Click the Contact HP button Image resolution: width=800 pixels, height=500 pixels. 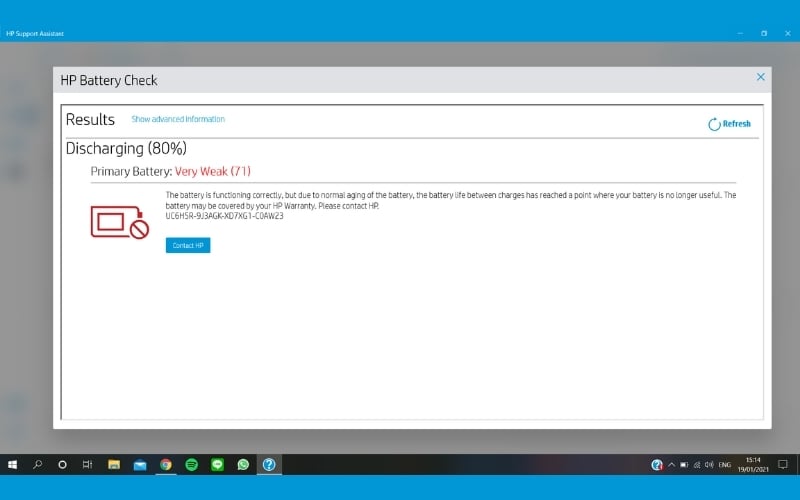[x=188, y=245]
